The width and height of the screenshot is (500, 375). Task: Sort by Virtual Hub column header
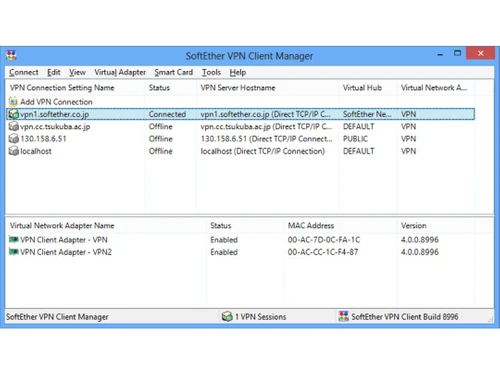[x=368, y=88]
